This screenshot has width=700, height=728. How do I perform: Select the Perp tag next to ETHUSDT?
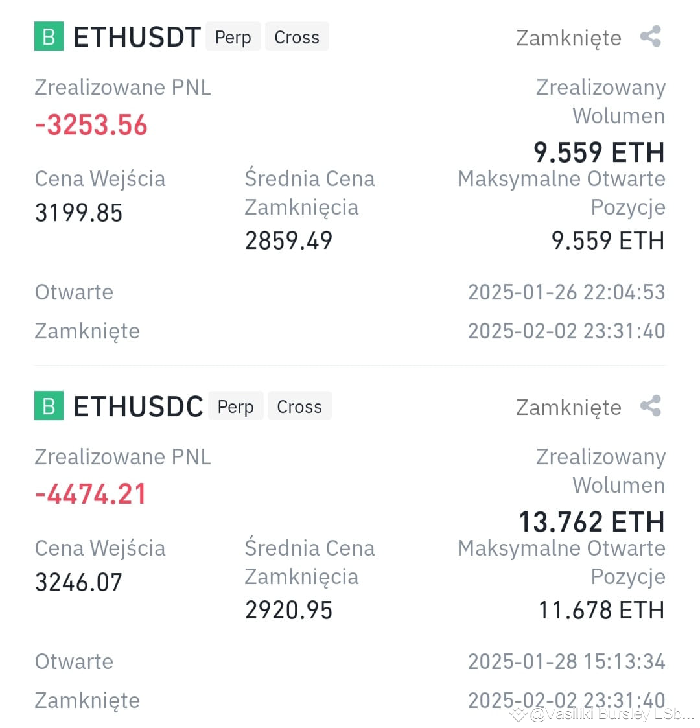click(x=233, y=37)
